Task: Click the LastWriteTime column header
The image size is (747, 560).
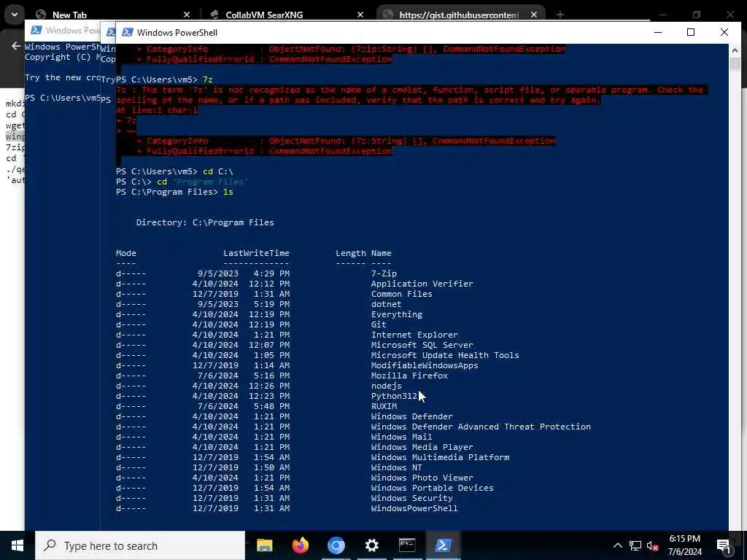Action: click(x=256, y=253)
